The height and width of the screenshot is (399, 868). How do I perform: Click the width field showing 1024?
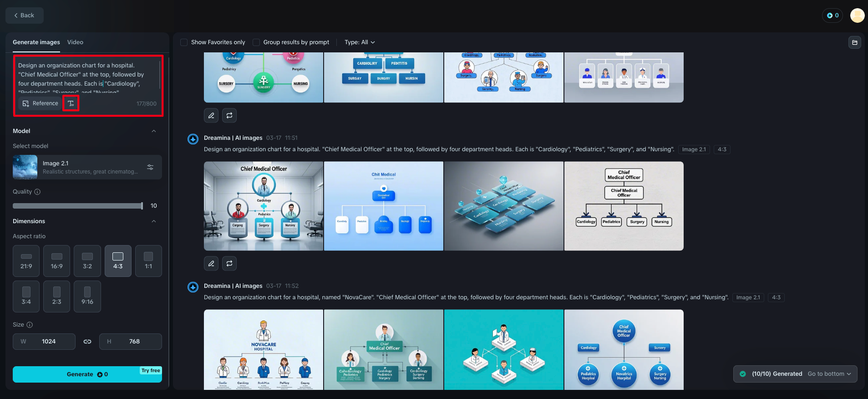tap(44, 342)
